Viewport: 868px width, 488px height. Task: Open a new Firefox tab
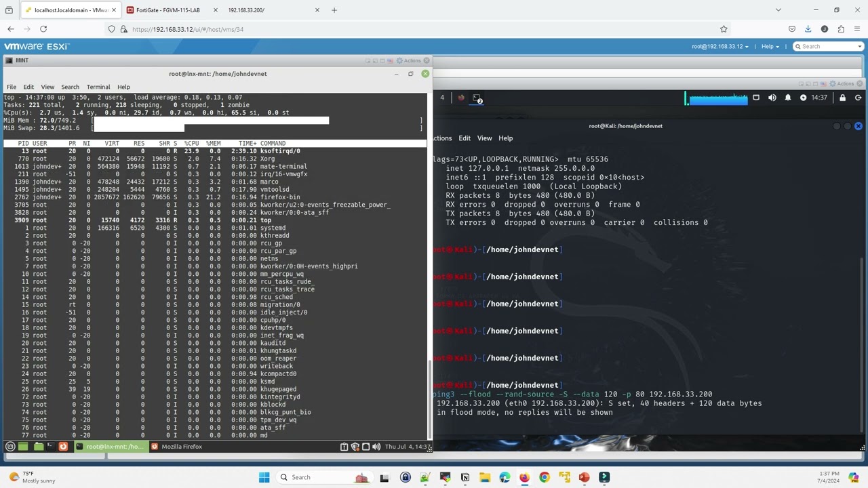pos(334,10)
